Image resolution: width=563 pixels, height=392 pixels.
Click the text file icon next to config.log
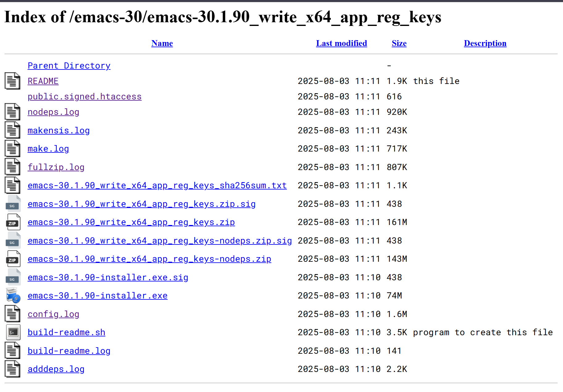(x=12, y=314)
